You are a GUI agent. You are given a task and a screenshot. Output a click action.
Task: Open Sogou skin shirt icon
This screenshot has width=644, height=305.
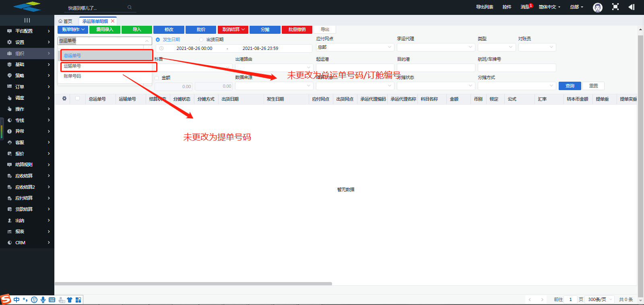(70, 300)
